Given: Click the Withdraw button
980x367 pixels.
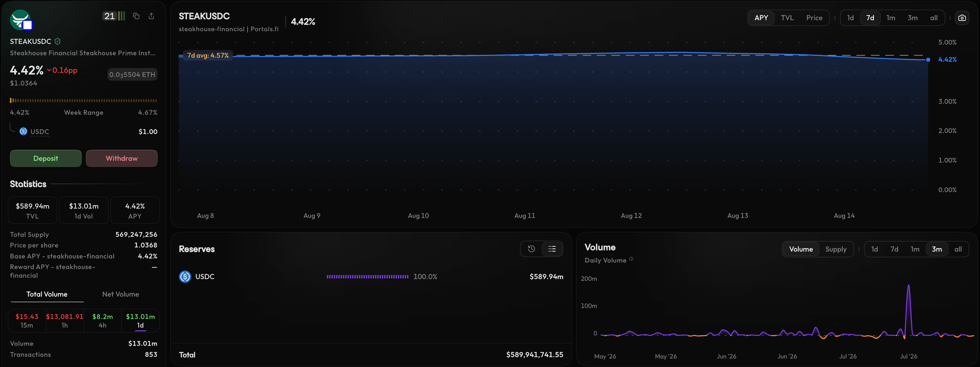Looking at the screenshot, I should pyautogui.click(x=122, y=158).
